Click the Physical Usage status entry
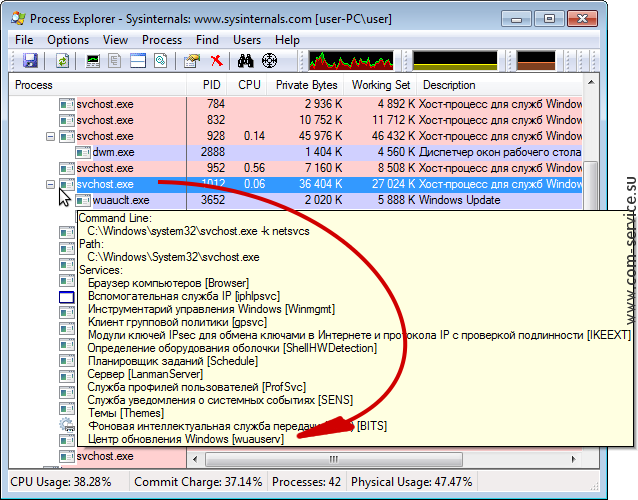 [x=411, y=482]
